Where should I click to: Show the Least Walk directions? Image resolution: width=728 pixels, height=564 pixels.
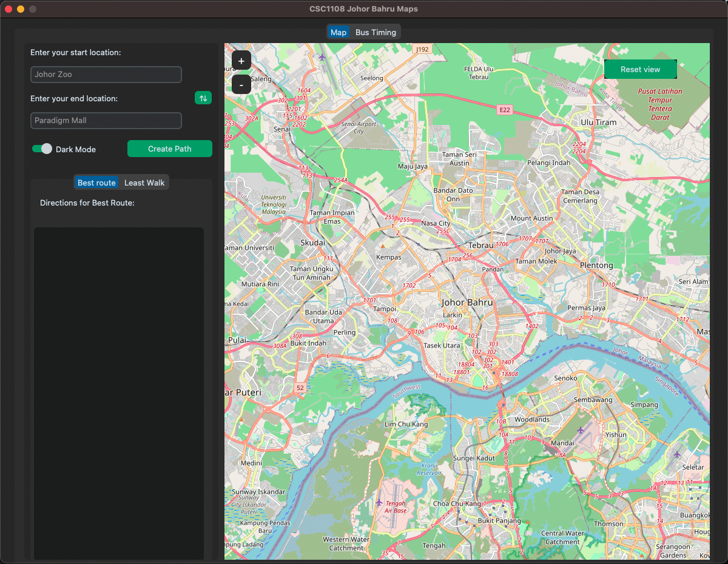pos(144,183)
